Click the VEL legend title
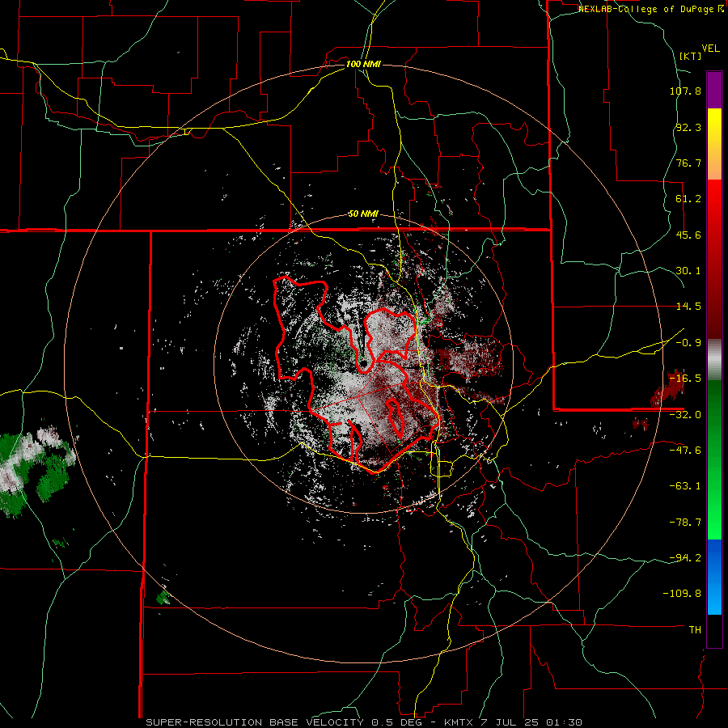The height and width of the screenshot is (728, 728). [710, 49]
